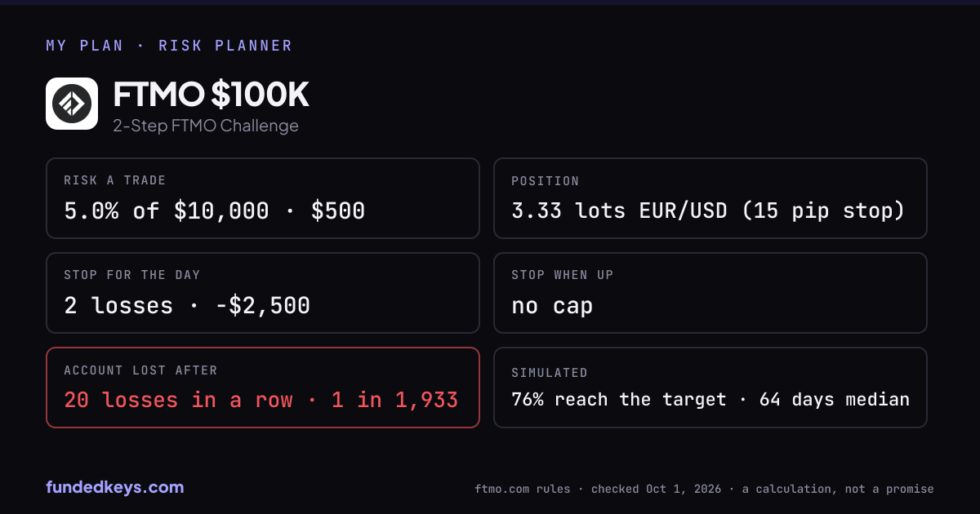
Task: Click the 3.33 lots EUR/USD value
Action: [x=619, y=211]
